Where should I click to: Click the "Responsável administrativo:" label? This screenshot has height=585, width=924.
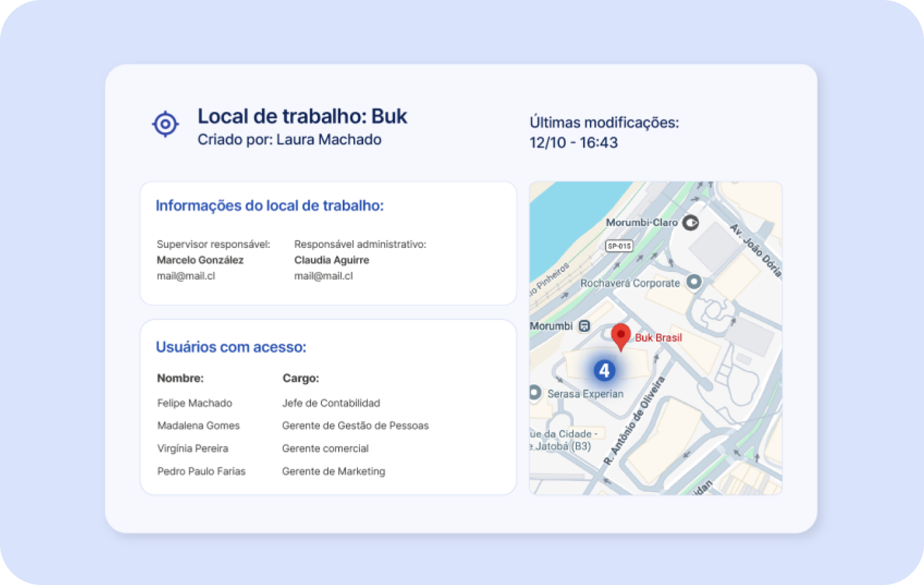[360, 244]
